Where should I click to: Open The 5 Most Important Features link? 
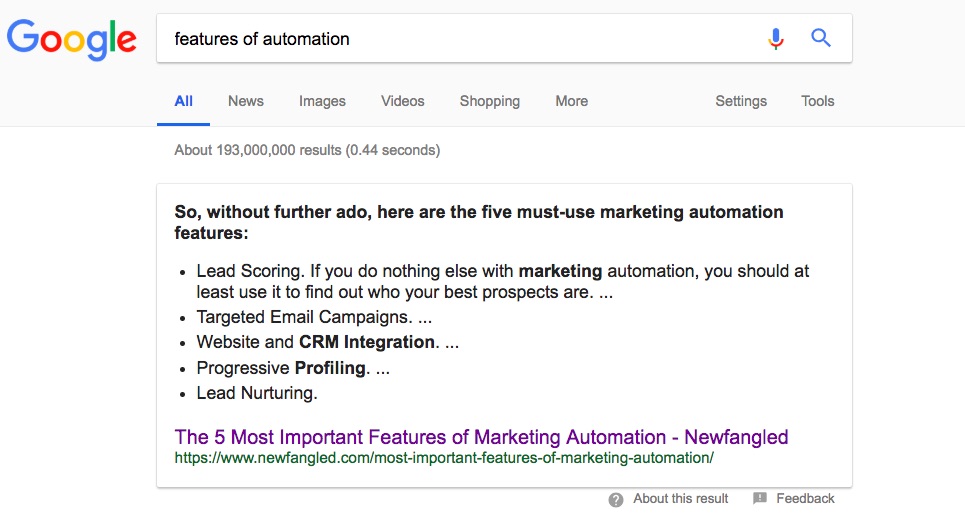pyautogui.click(x=481, y=437)
